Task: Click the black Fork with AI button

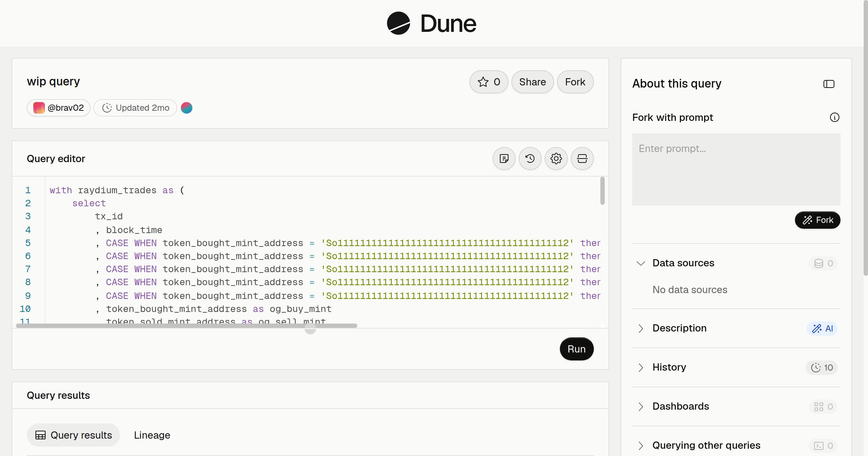Action: tap(818, 220)
